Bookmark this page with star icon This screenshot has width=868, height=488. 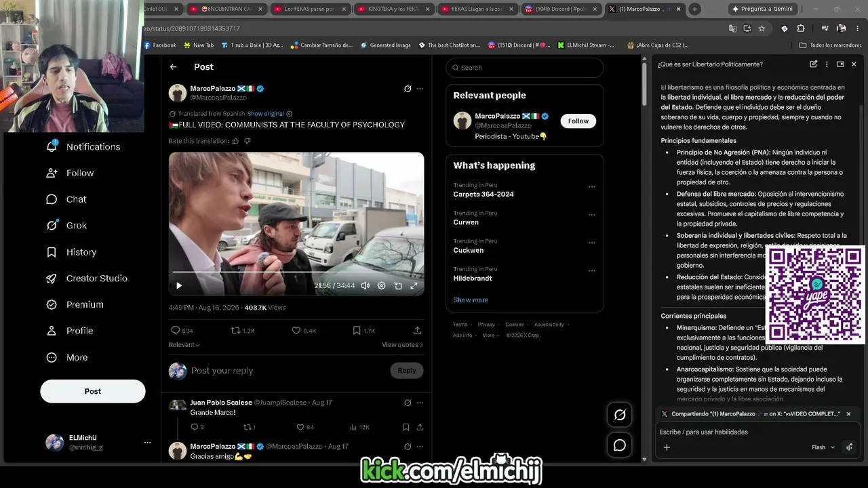[762, 28]
